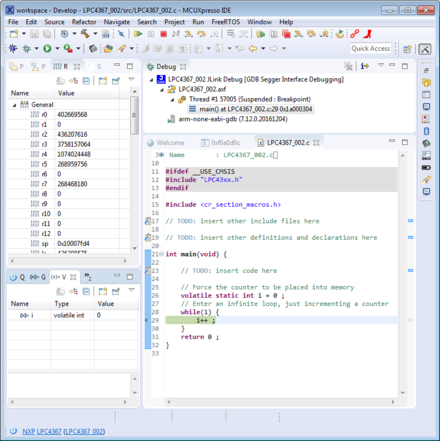Click the red boot icon in toolbar
This screenshot has width=440, height=441.
tap(367, 34)
